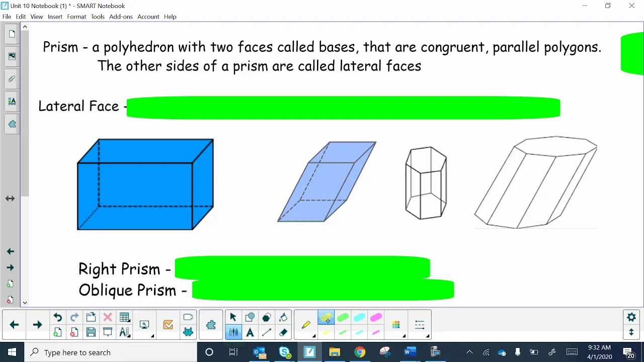
Task: Undo the last action
Action: coord(57,317)
